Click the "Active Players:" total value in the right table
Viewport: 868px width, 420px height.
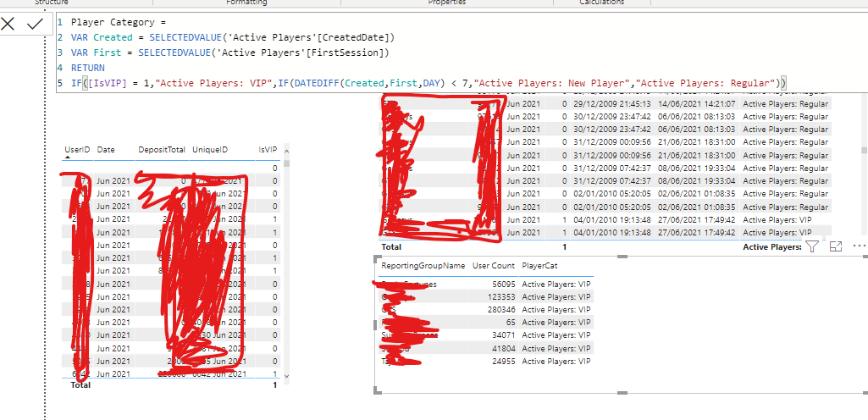pos(772,246)
